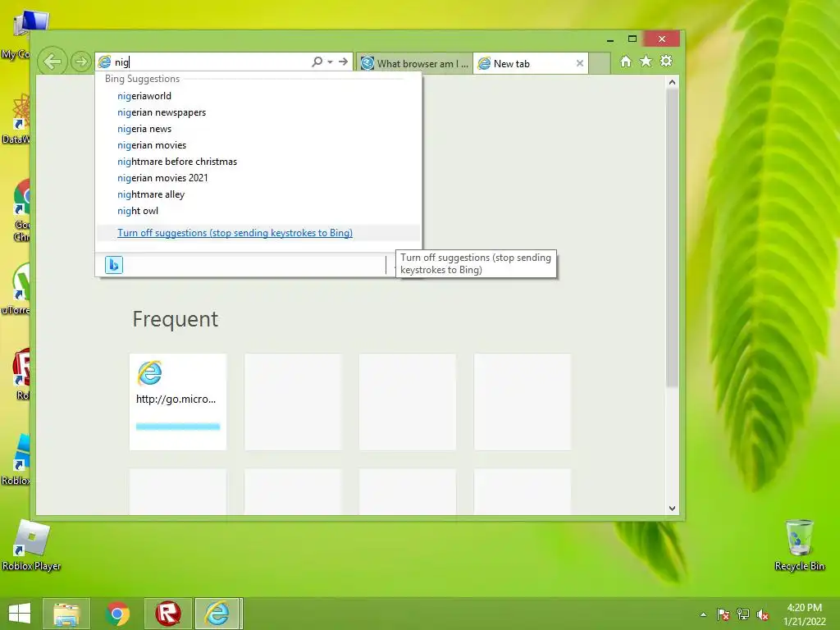Image resolution: width=840 pixels, height=630 pixels.
Task: Click the network status tray icon
Action: tap(743, 614)
